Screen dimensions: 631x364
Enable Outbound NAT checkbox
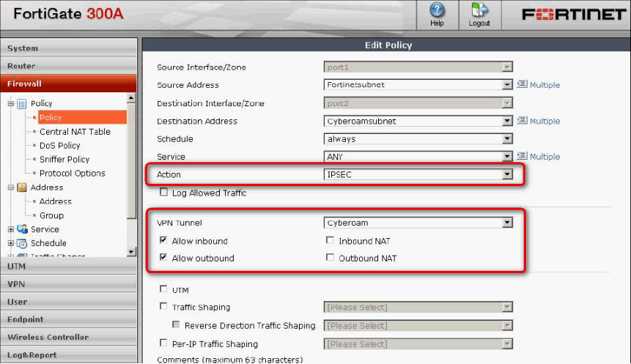(330, 257)
